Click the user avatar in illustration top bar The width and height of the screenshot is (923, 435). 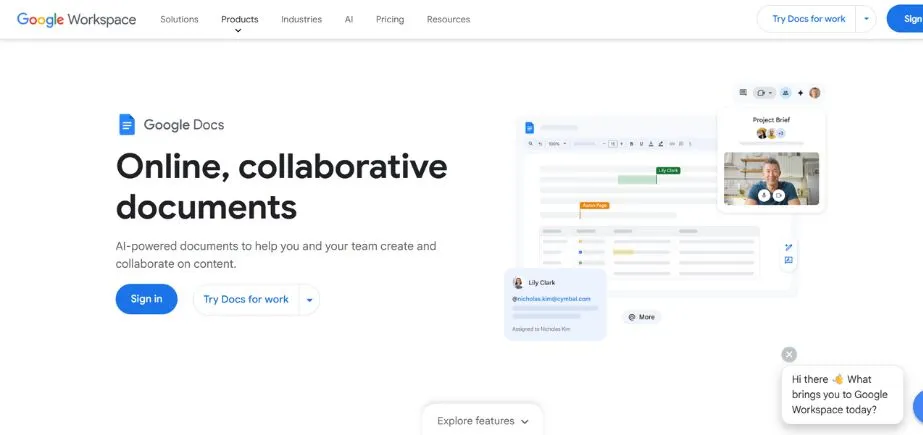pos(815,92)
